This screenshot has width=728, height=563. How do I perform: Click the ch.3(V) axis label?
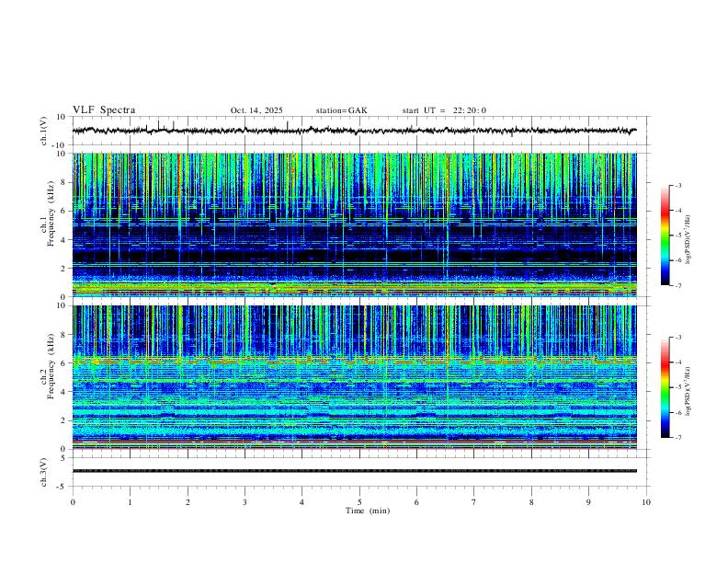point(43,472)
